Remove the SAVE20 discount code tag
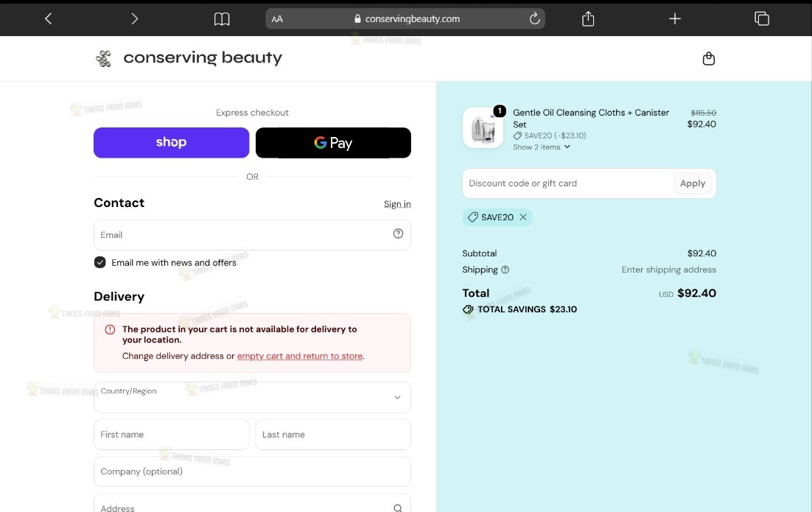The width and height of the screenshot is (812, 512). (523, 217)
